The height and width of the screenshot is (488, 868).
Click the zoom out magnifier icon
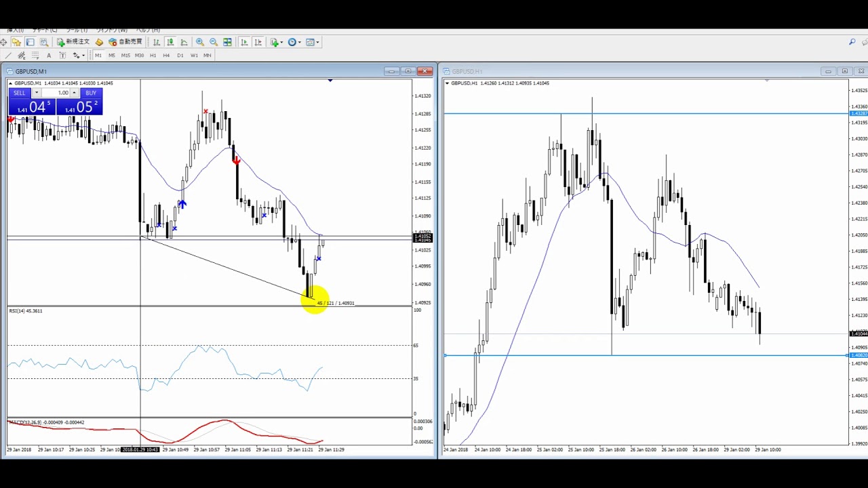click(214, 42)
